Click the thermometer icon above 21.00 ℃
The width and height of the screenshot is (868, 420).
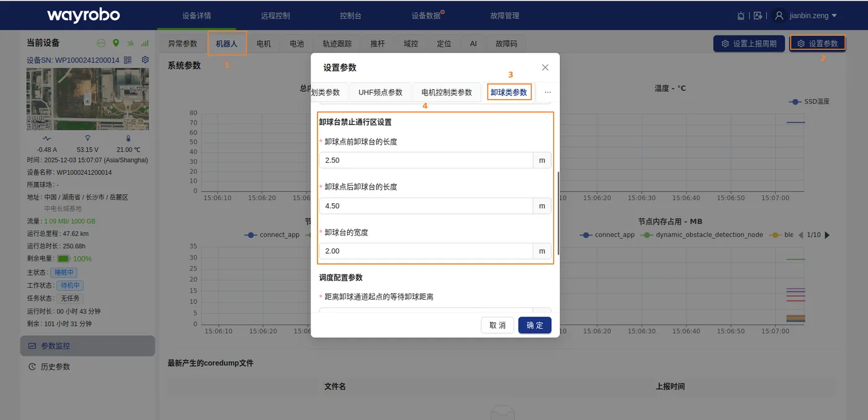pos(128,139)
